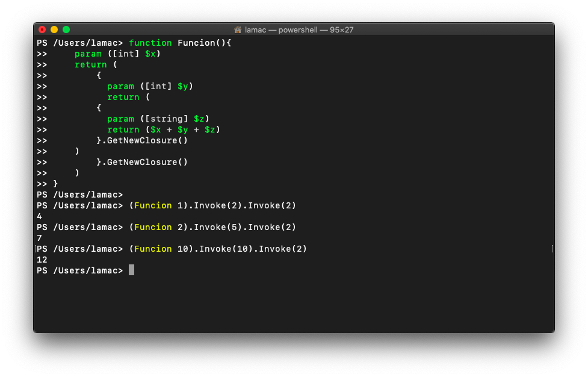Click the output value '4'
This screenshot has height=377, width=588.
[39, 217]
